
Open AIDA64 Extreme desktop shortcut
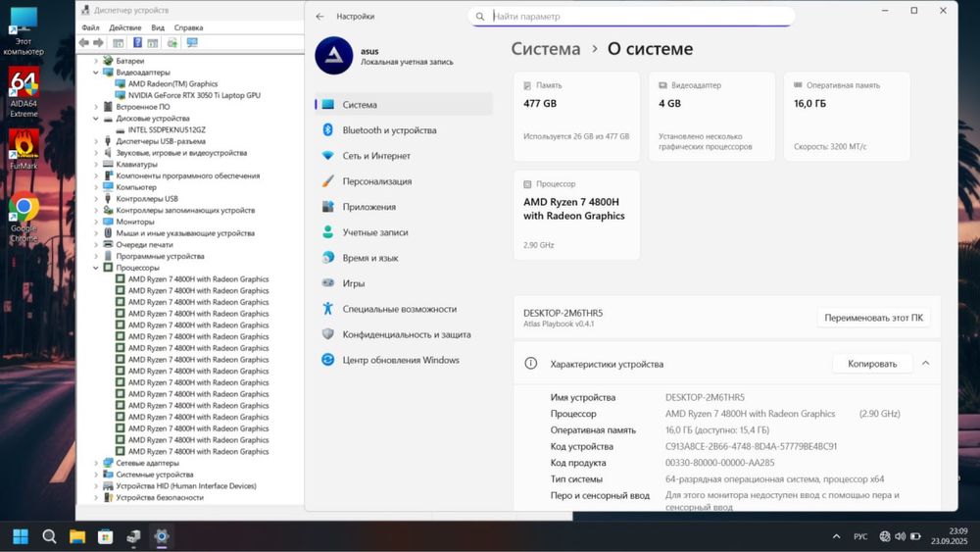click(24, 92)
